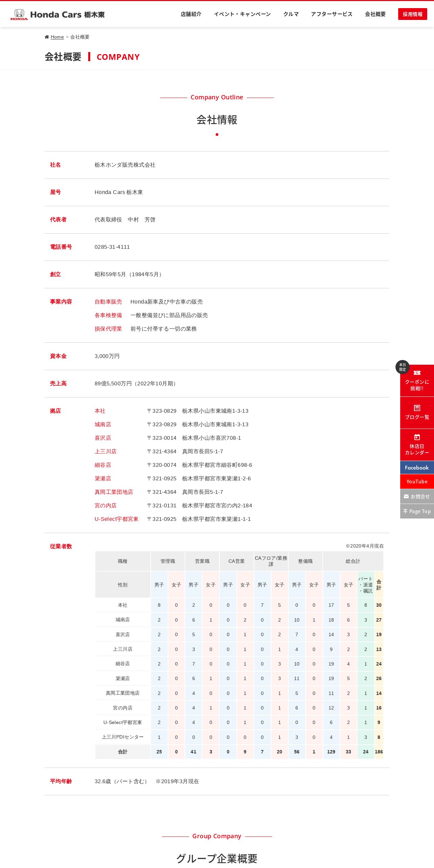This screenshot has width=434, height=868.
Task: Click the 総合計 table header
Action: [353, 561]
